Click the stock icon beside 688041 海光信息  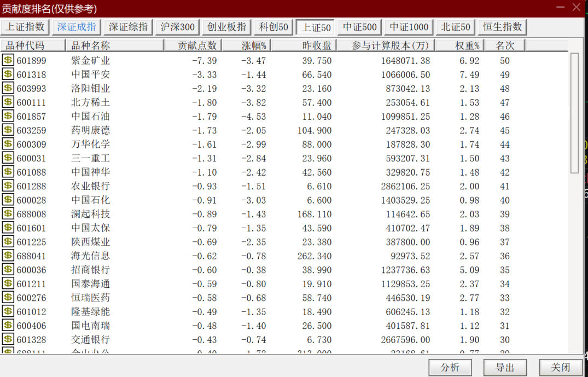point(8,255)
